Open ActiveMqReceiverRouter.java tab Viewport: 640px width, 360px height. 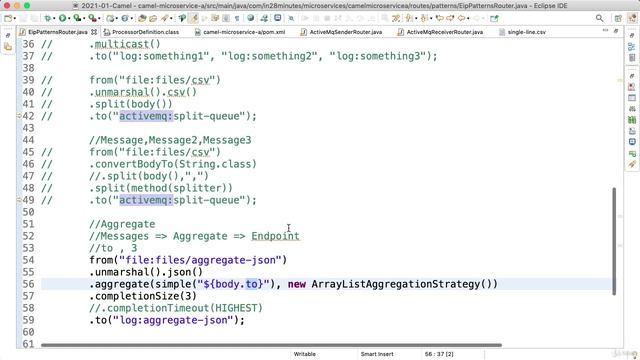[x=444, y=32]
